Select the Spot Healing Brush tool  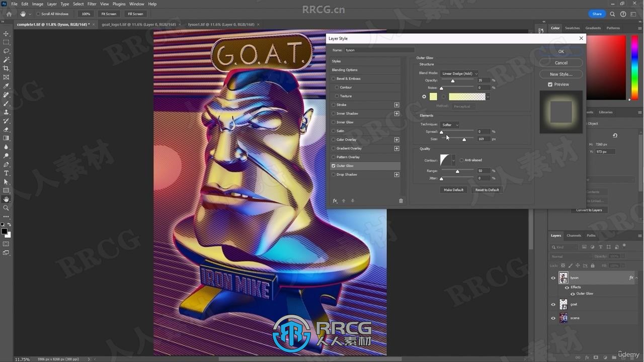(x=6, y=95)
